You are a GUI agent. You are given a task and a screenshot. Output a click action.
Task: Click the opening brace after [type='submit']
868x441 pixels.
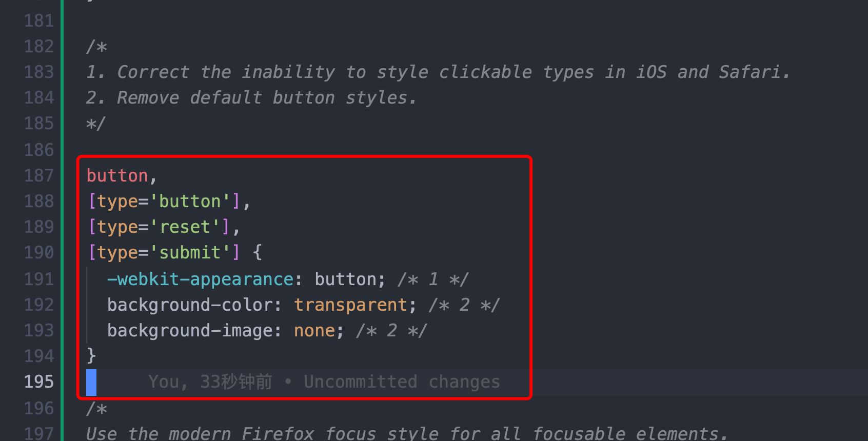257,252
